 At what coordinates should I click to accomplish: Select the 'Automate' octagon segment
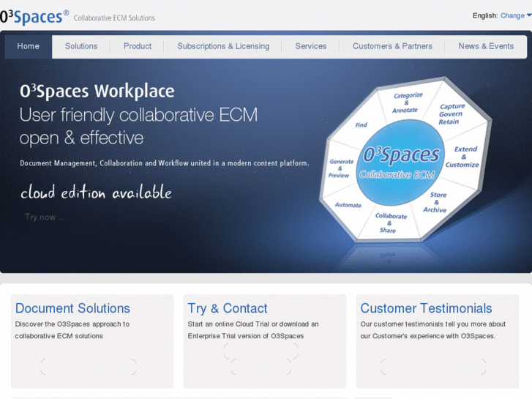[x=348, y=205]
